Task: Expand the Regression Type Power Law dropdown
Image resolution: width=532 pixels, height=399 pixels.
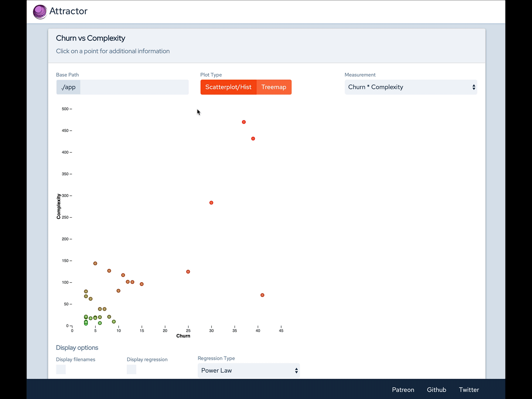Action: coord(248,371)
